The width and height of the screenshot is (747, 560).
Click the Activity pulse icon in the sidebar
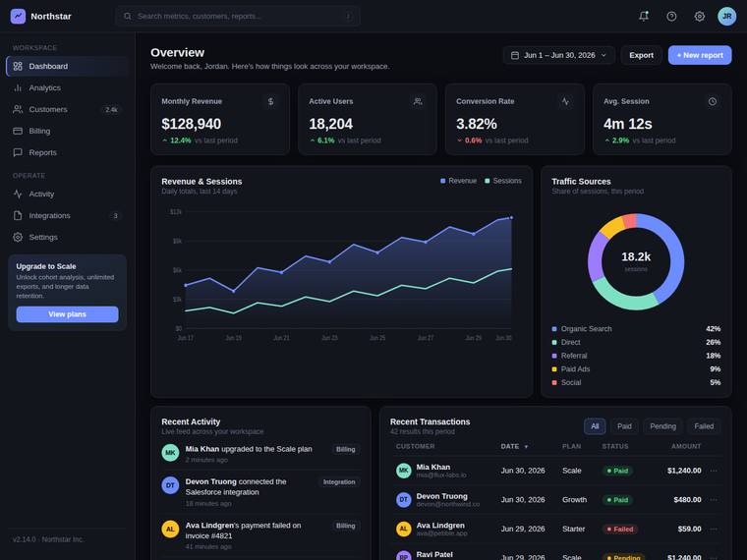[18, 194]
